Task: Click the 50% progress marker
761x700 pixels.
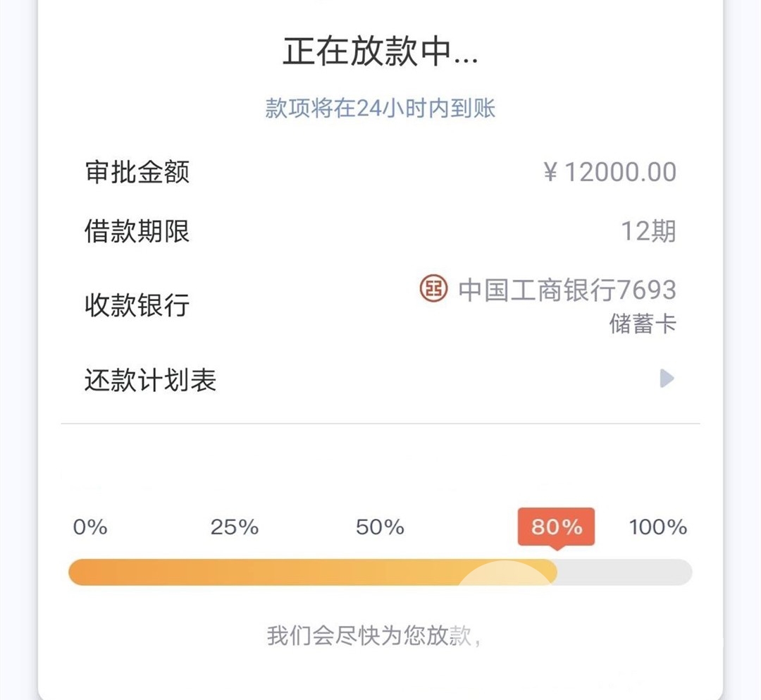Action: (380, 527)
